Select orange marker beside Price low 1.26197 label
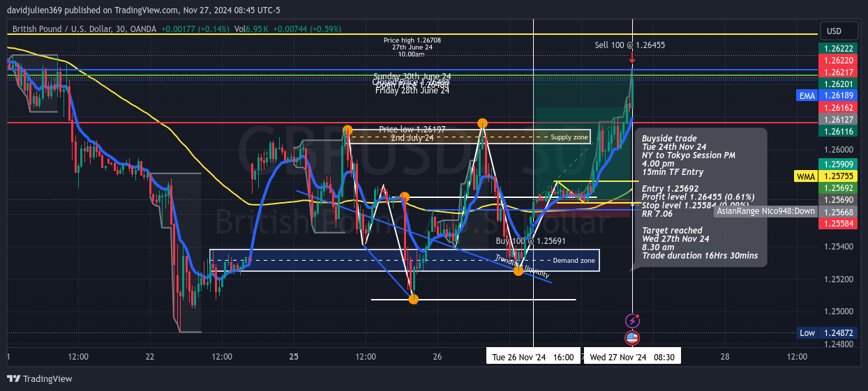This screenshot has width=868, height=391. click(x=347, y=130)
